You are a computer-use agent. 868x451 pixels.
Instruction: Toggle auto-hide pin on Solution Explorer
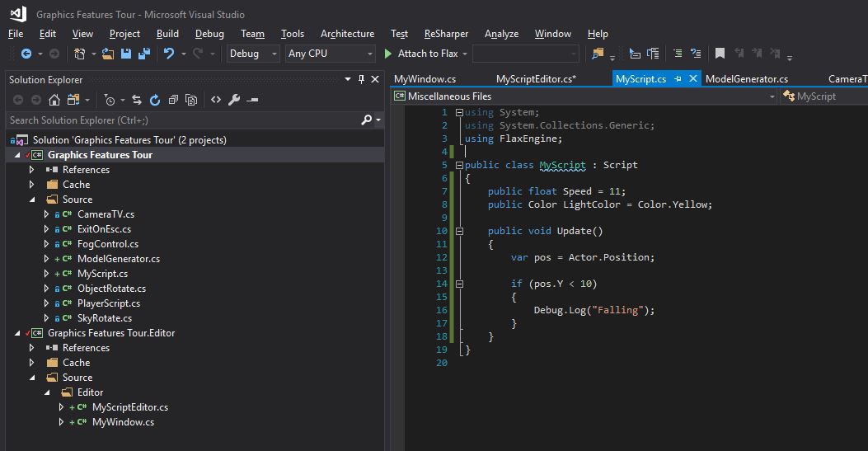click(x=362, y=80)
